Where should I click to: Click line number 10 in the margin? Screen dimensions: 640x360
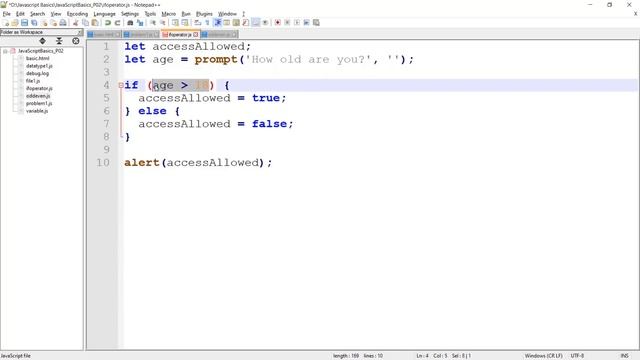click(x=103, y=162)
